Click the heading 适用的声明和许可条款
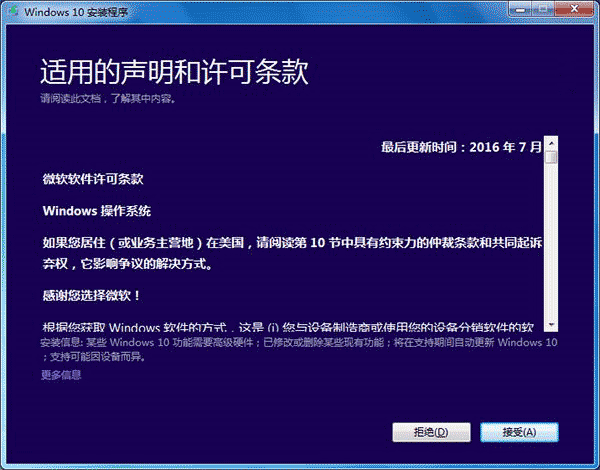Screen dimensions: 600x470 [x=174, y=72]
